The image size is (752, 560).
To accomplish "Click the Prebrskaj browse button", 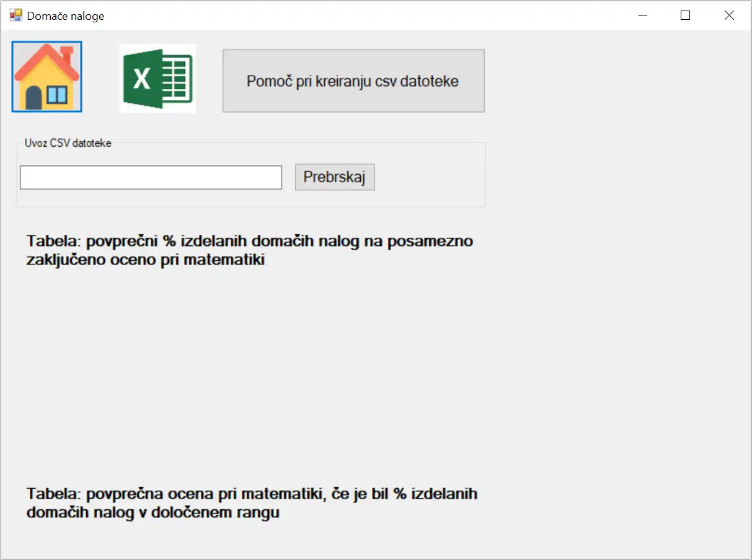I will [335, 177].
